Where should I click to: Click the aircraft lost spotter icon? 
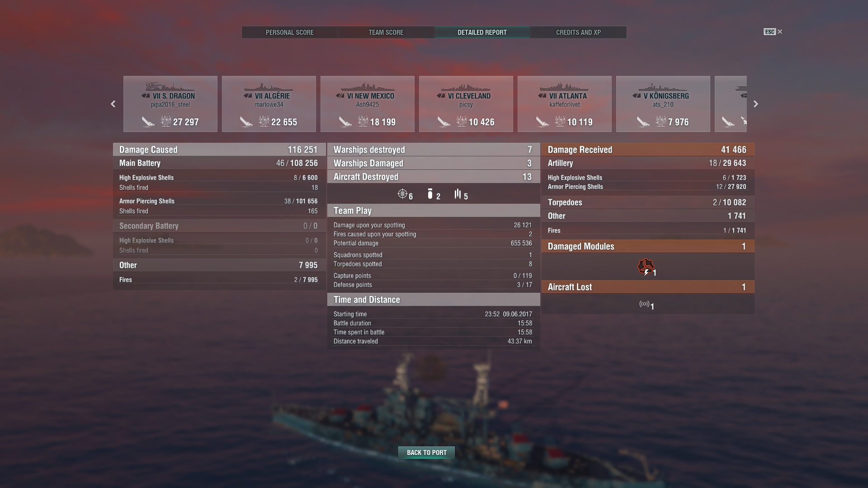(644, 304)
